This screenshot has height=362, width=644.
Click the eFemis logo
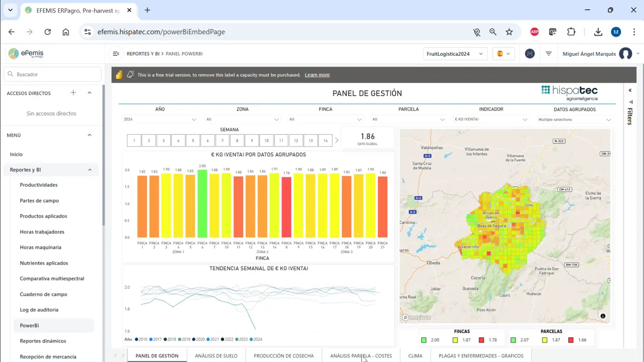click(x=26, y=54)
